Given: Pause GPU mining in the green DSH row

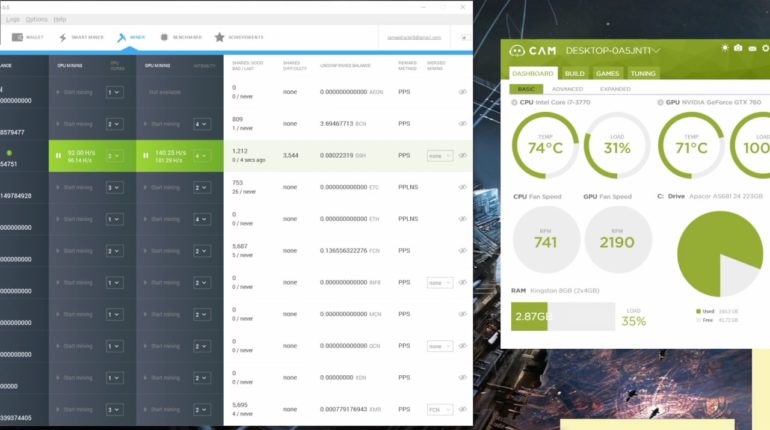Looking at the screenshot, I should [x=146, y=156].
